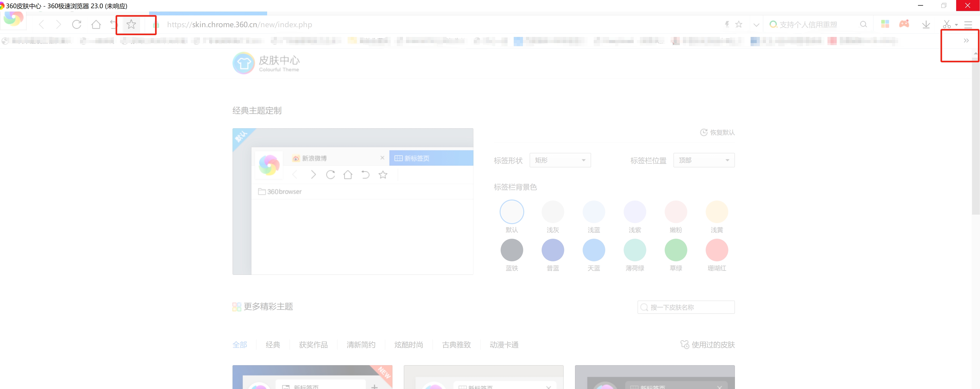Screen dimensions: 980x389
Task: Click the scissors screenshot tool
Action: (946, 24)
